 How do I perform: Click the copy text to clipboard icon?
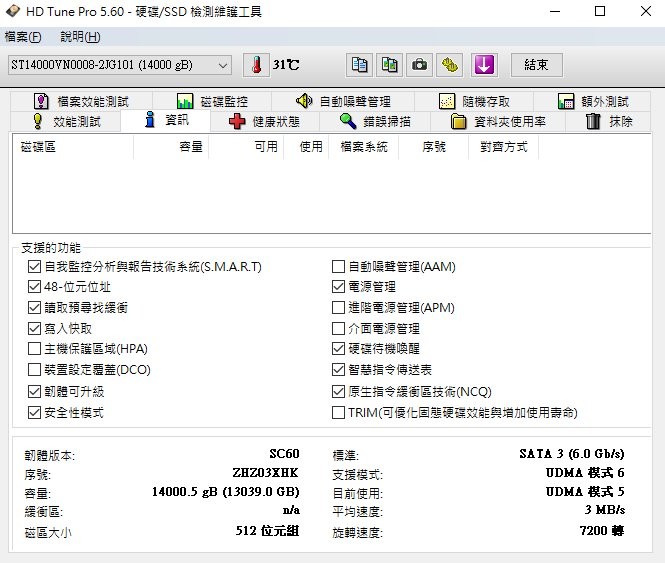[x=359, y=65]
